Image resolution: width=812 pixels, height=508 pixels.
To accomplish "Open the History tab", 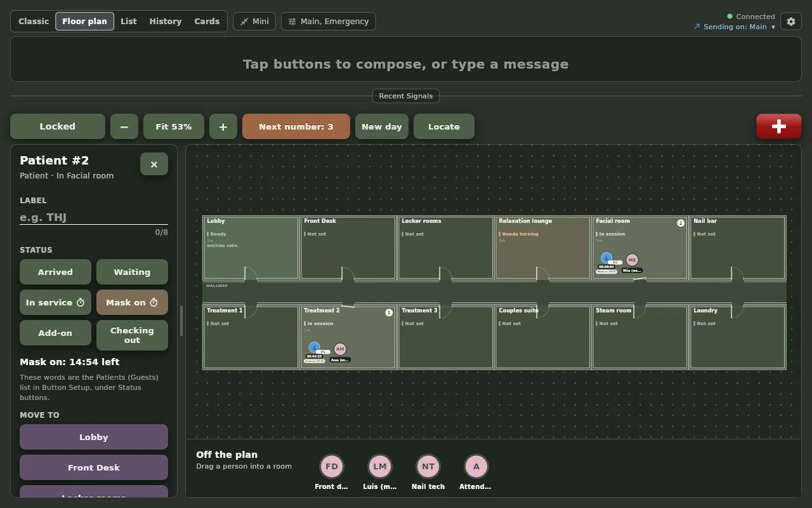I will tap(166, 21).
